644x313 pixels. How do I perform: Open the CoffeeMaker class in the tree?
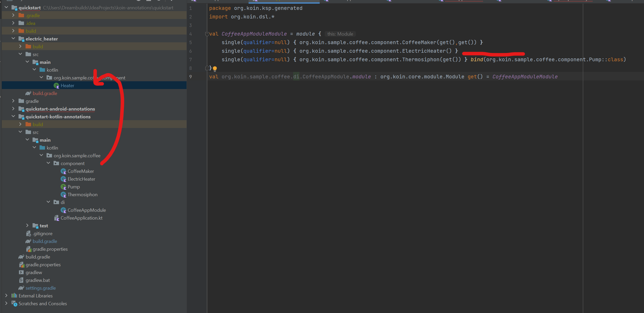point(81,171)
